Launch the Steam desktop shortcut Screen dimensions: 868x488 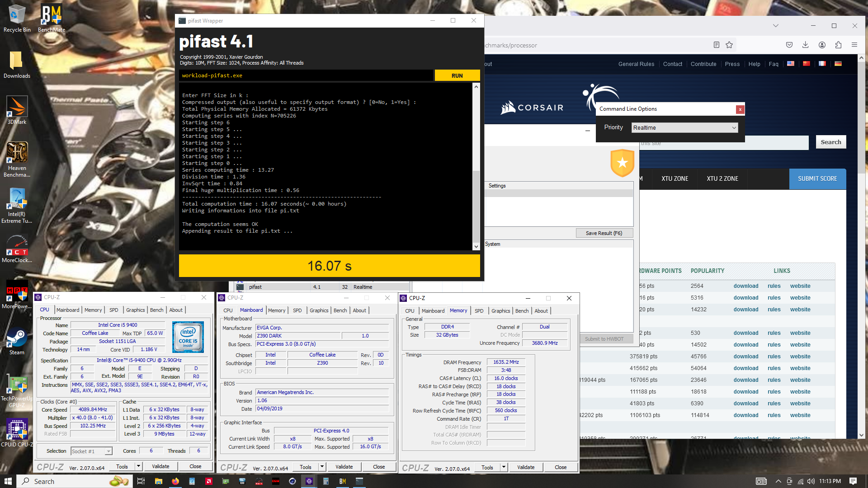[17, 341]
